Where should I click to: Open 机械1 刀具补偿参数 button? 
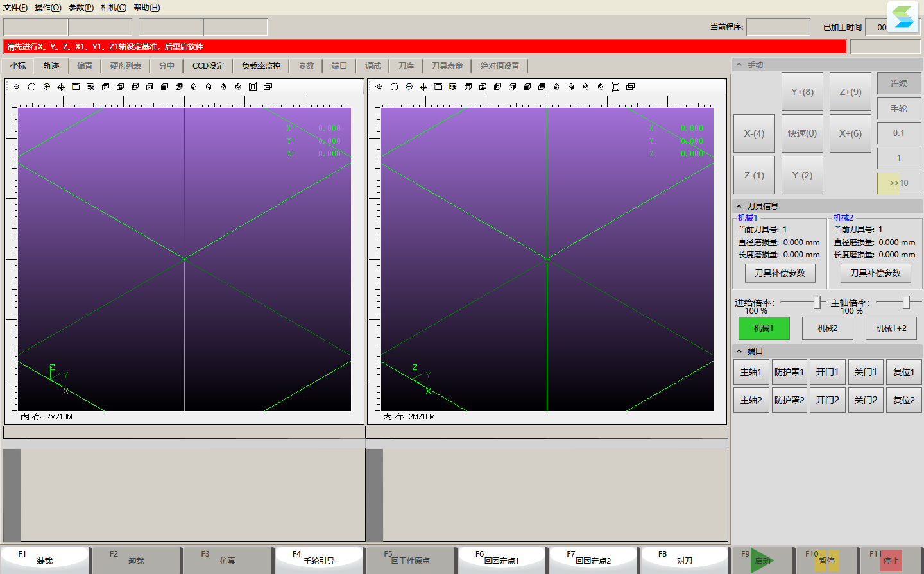780,273
